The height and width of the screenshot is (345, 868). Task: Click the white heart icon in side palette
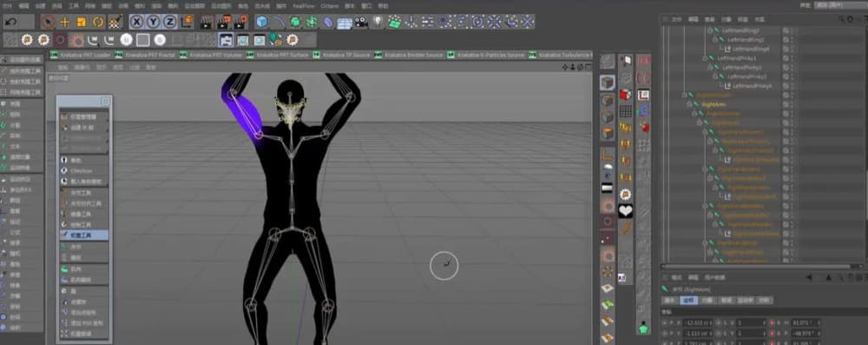click(626, 211)
